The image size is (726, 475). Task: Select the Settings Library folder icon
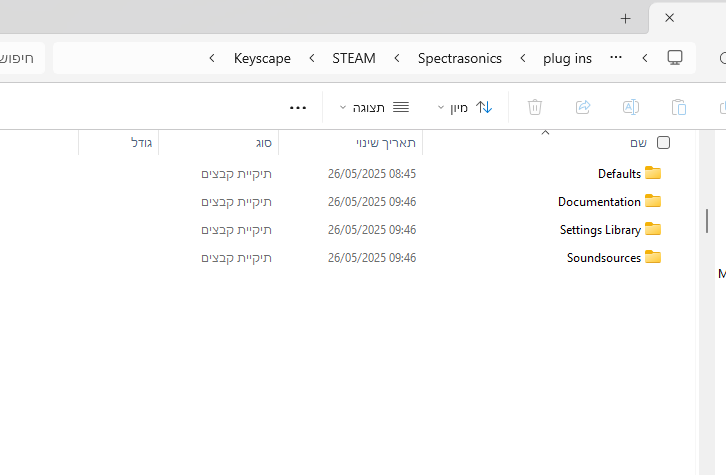coord(653,229)
